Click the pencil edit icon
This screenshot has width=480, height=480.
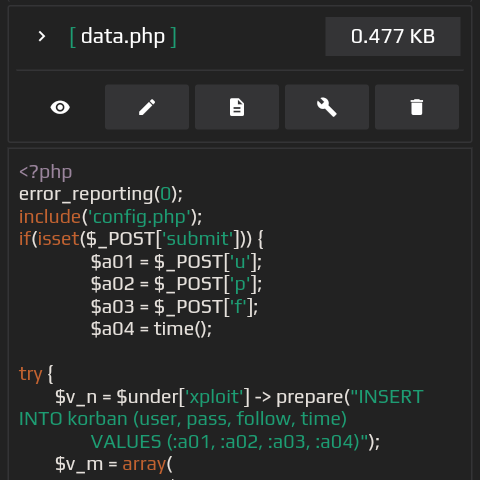pyautogui.click(x=147, y=107)
